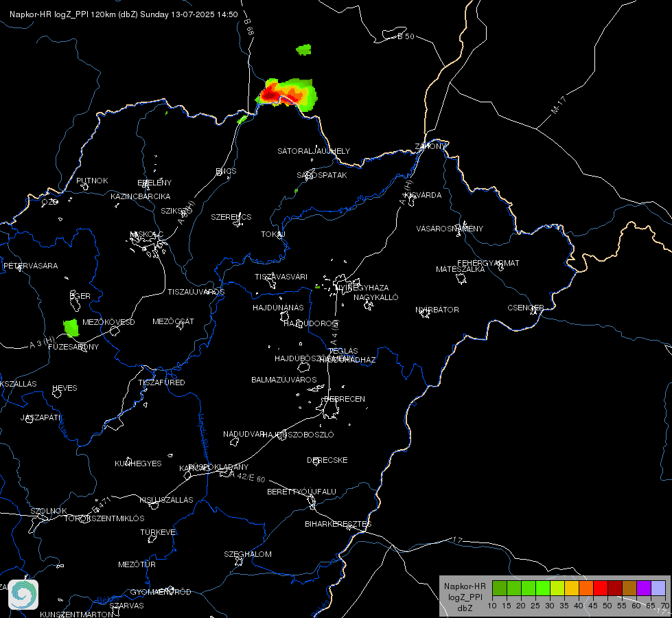The width and height of the screenshot is (672, 618).
Task: Click the lavender 65–70 dBZ legend swatch
Action: coord(658,588)
